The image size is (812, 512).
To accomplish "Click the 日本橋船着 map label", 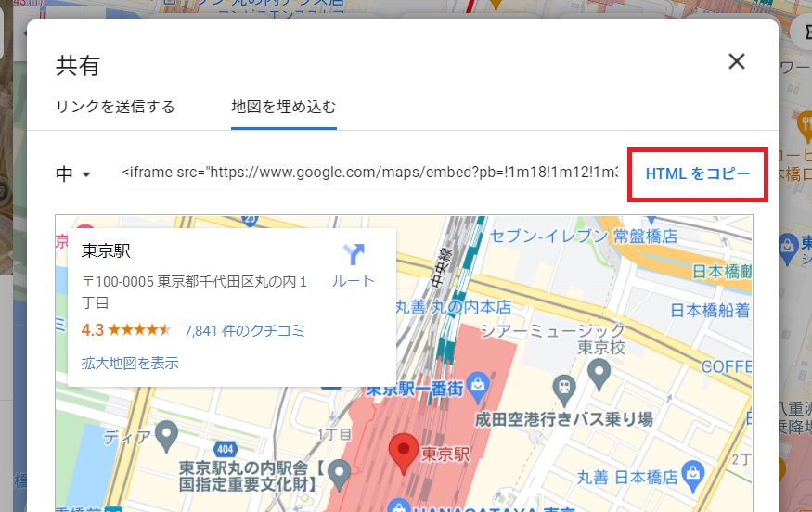I will coord(710,311).
